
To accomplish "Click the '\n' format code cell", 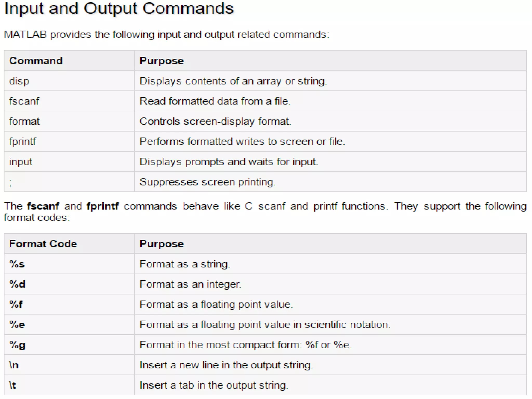I will pos(69,365).
